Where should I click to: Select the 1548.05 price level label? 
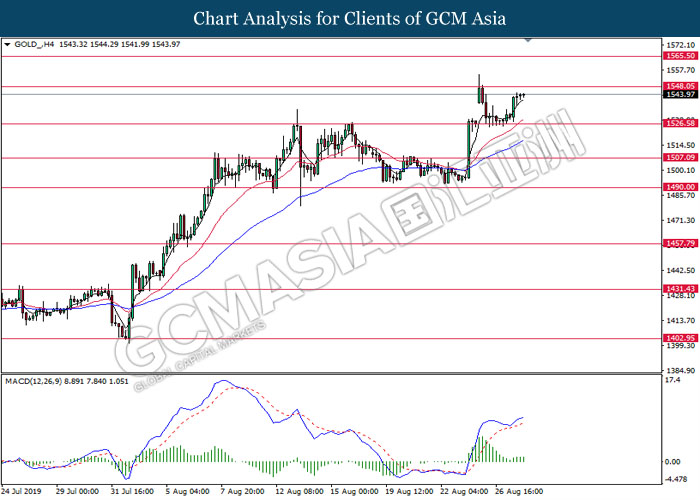coord(680,86)
